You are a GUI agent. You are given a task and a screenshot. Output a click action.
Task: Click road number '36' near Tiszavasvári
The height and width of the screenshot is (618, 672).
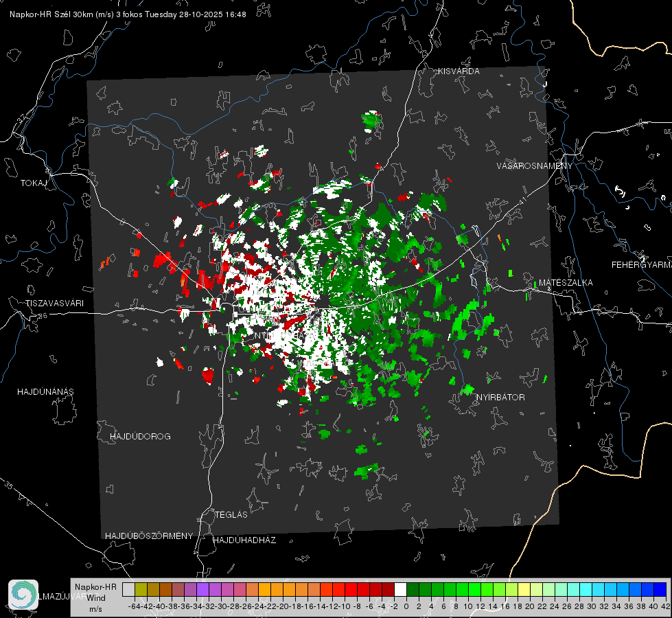click(x=43, y=316)
